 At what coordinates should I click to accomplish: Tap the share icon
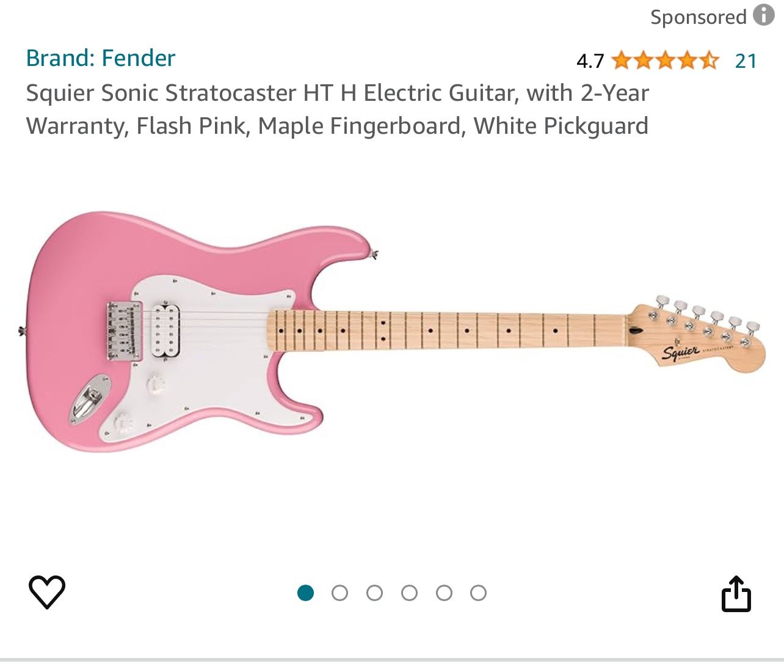(736, 593)
